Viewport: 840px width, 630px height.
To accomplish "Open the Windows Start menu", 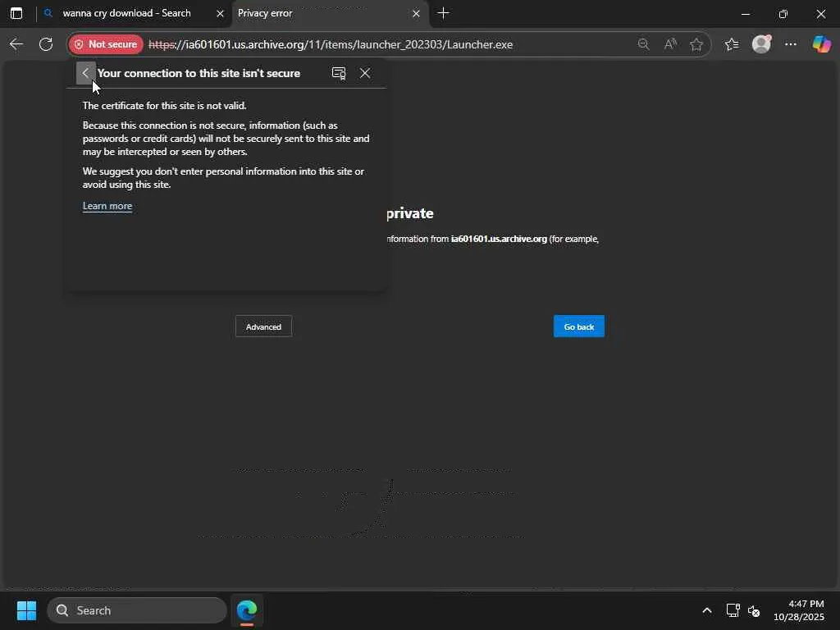I will [27, 610].
